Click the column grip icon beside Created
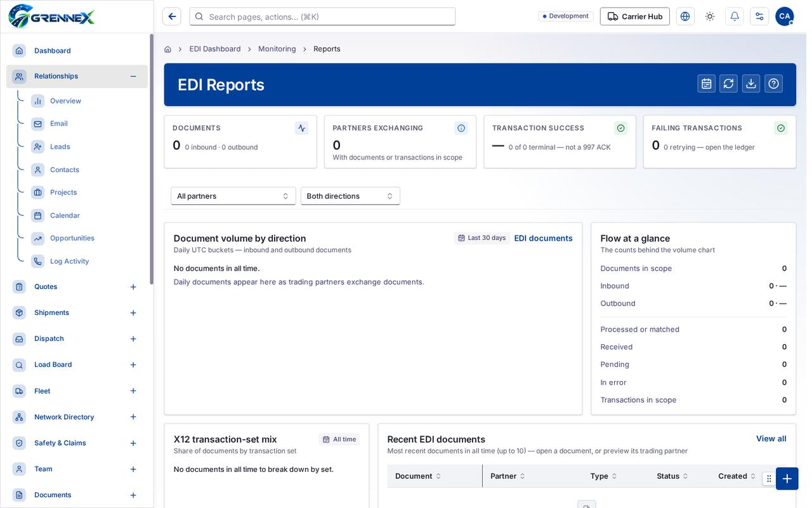Image resolution: width=812 pixels, height=508 pixels. click(769, 479)
